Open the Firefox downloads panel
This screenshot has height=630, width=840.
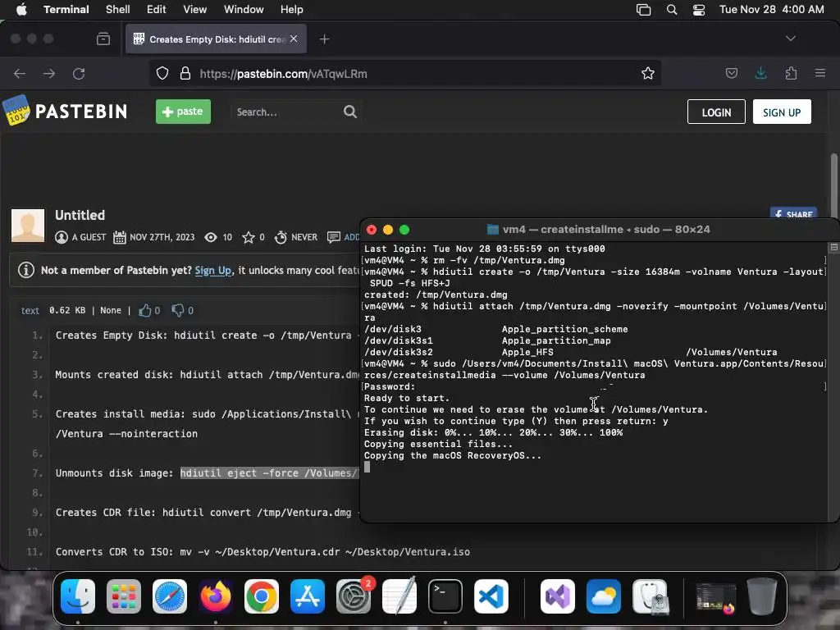click(x=760, y=73)
